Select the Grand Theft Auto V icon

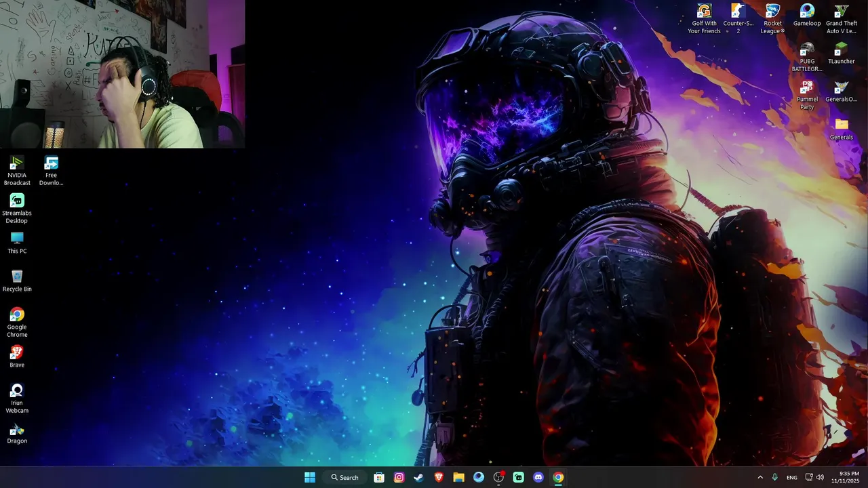point(842,18)
